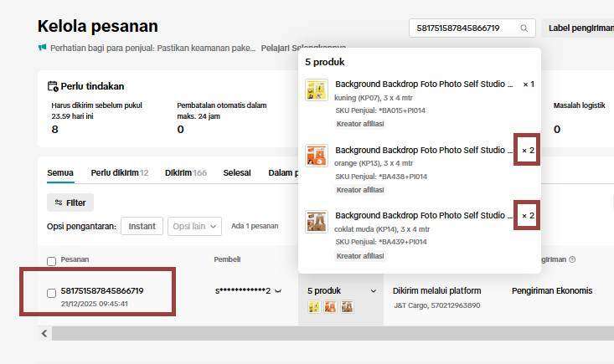Toggle the select-all Pesanan header checkbox
Screen dimensions: 614x364
tap(52, 260)
